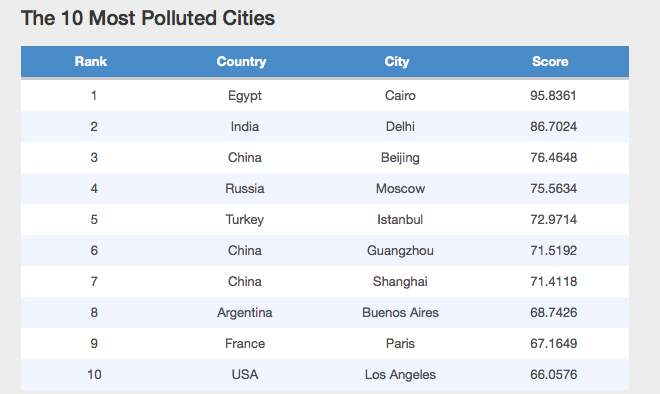Select the Delhi city cell
The height and width of the screenshot is (394, 660).
tap(400, 127)
